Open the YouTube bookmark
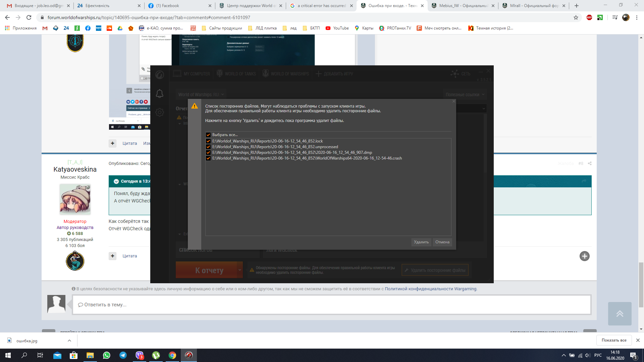Image resolution: width=644 pixels, height=362 pixels. pos(337,28)
